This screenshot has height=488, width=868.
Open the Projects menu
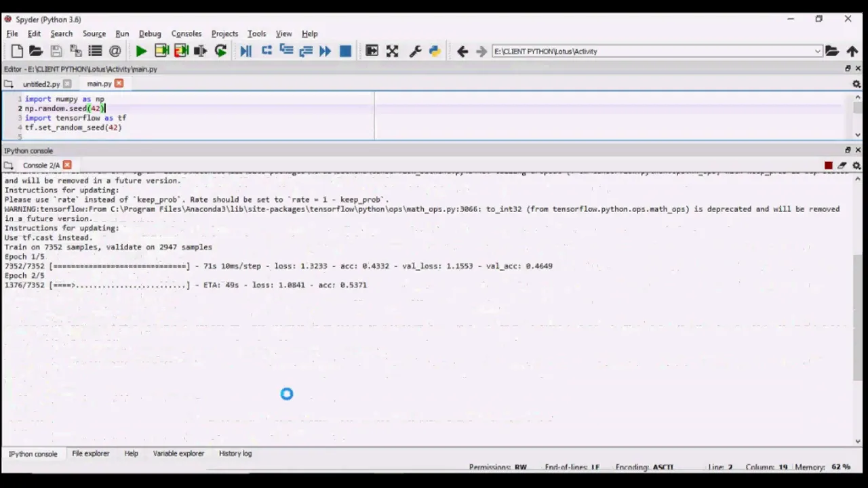[224, 33]
